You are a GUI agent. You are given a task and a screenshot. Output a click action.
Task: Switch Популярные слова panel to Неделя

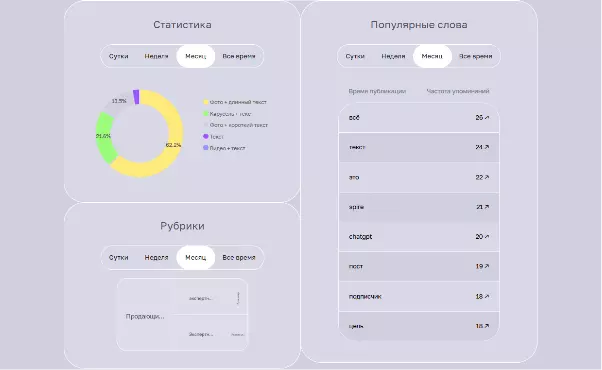pos(393,56)
